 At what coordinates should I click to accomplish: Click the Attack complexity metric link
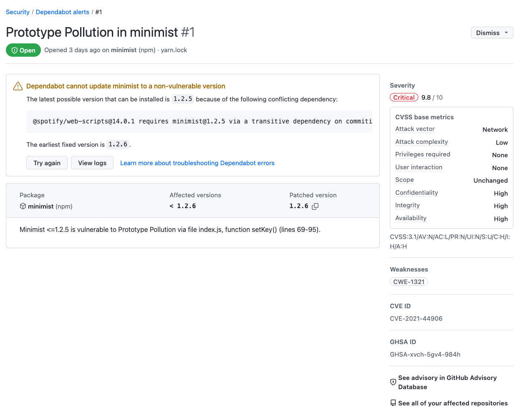pyautogui.click(x=421, y=142)
